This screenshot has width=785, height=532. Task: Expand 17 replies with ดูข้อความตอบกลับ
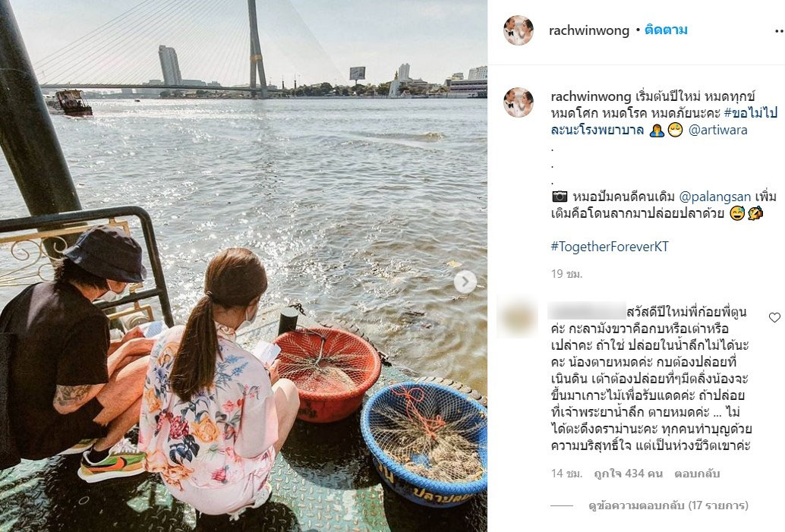click(668, 505)
